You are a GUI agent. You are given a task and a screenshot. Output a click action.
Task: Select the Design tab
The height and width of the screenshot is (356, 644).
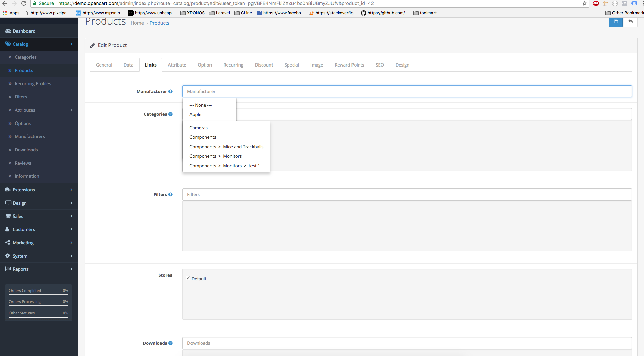[402, 65]
